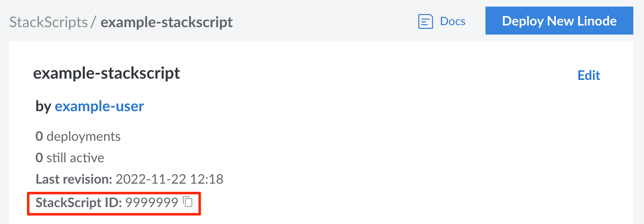Click the word 'by' before the author
Image resolution: width=644 pixels, height=224 pixels.
(x=43, y=107)
